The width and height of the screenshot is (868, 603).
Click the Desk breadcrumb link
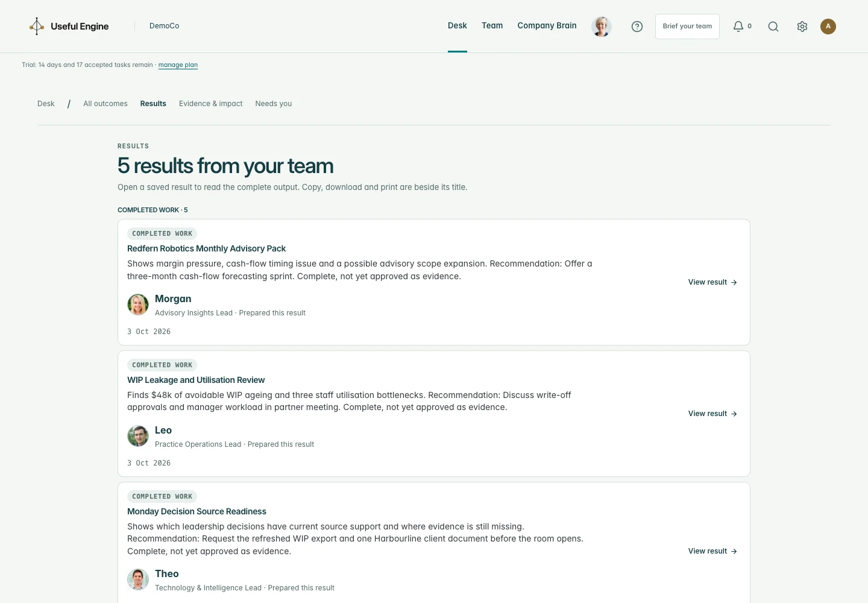(x=46, y=104)
